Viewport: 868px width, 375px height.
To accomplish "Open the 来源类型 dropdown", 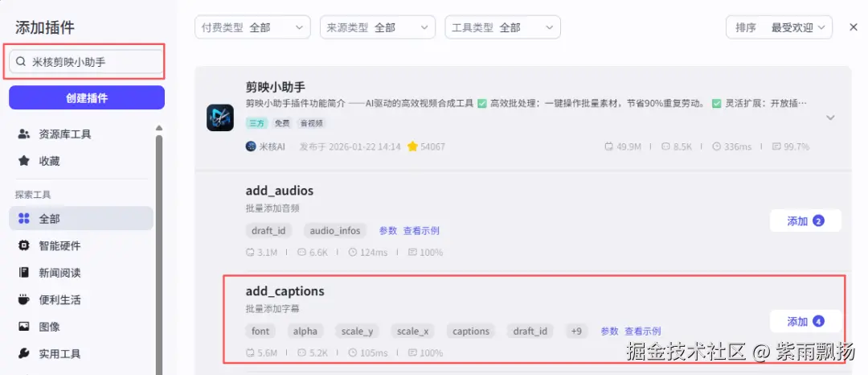I will click(x=378, y=27).
